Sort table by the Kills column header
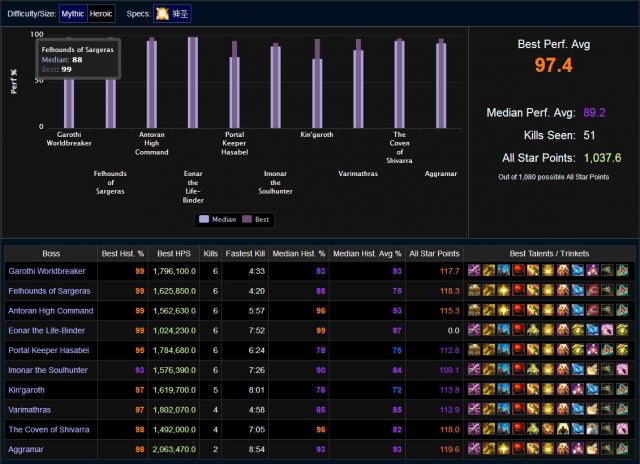The image size is (640, 464). 210,253
